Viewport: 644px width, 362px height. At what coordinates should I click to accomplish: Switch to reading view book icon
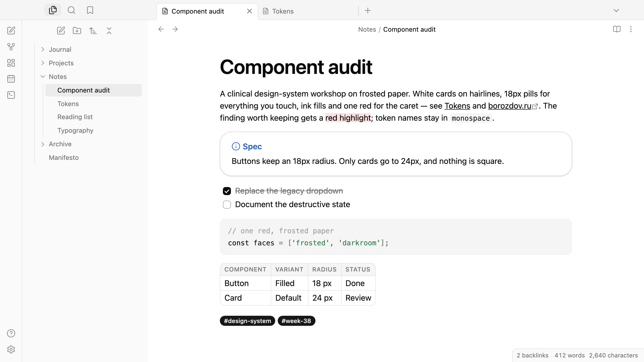click(617, 29)
